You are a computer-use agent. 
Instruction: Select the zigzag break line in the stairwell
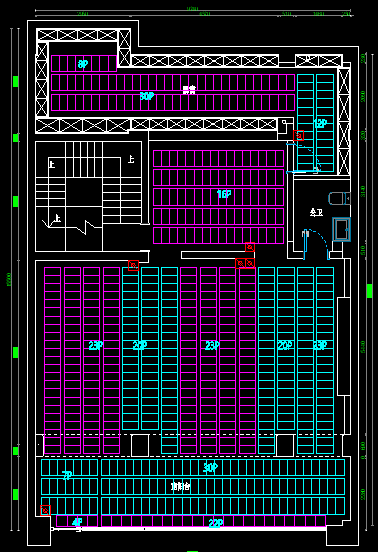point(85,227)
